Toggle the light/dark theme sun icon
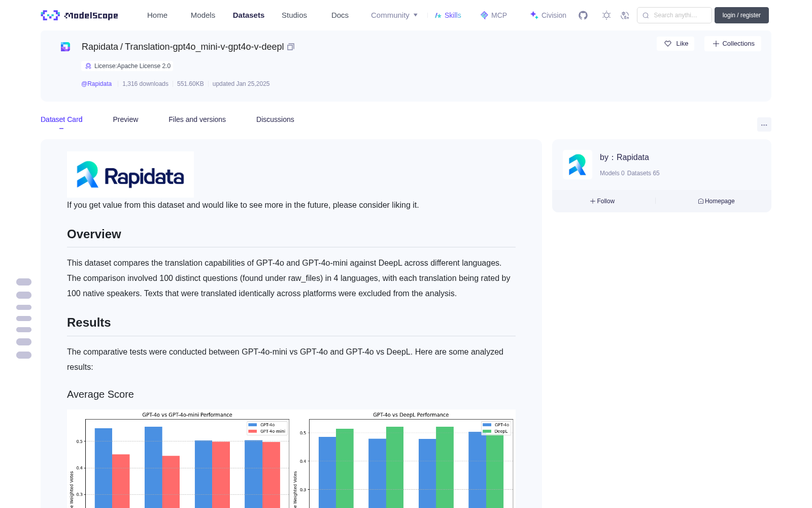The image size is (812, 508). click(x=606, y=15)
